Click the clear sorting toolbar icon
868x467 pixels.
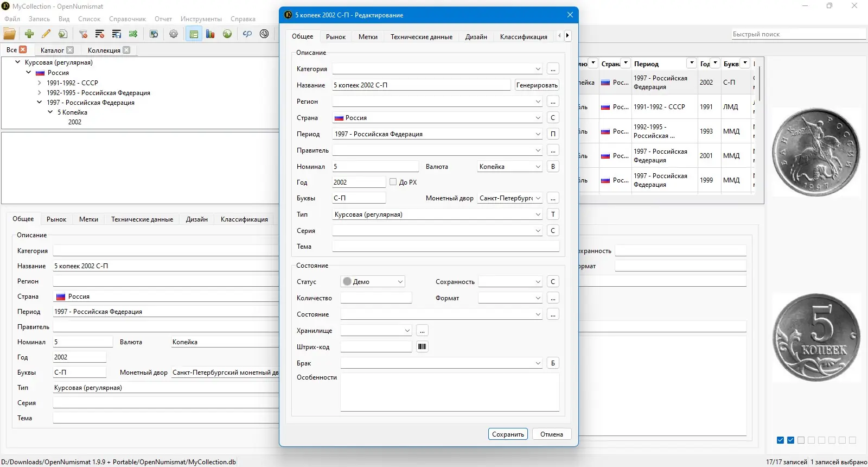(100, 34)
